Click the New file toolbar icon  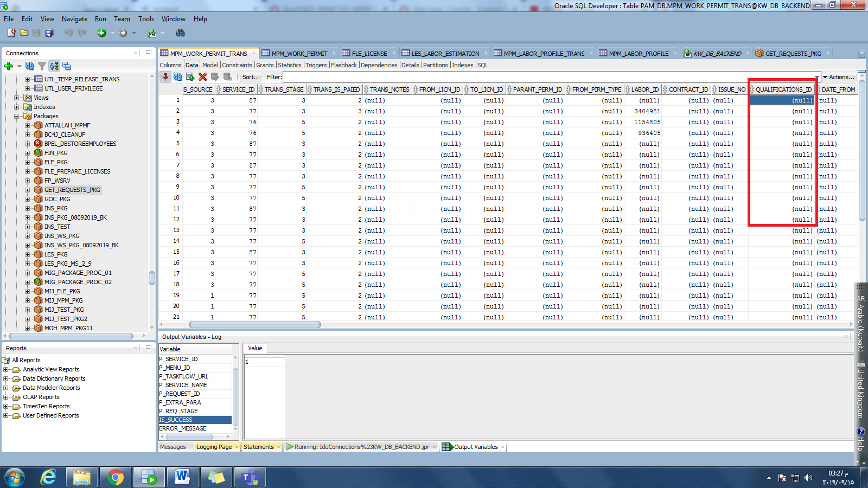pos(11,33)
